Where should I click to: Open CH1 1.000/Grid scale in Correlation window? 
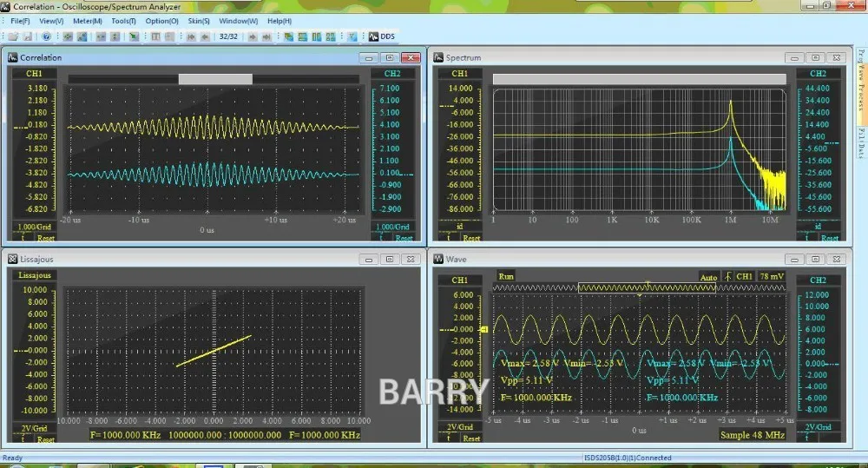[35, 227]
